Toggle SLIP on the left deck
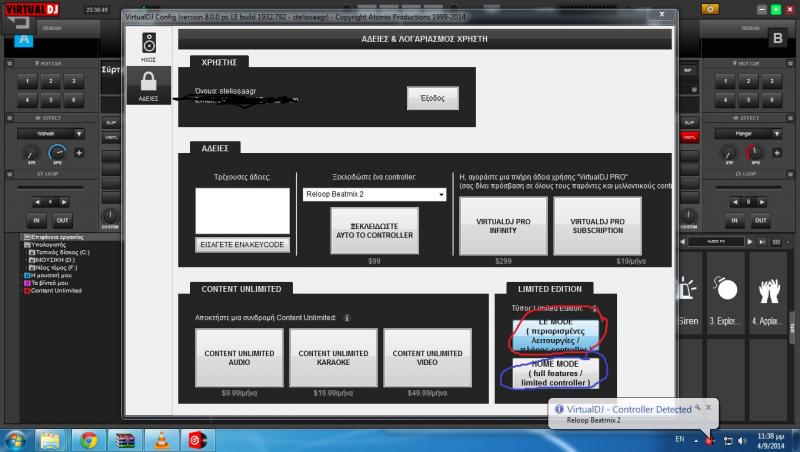 pyautogui.click(x=111, y=122)
